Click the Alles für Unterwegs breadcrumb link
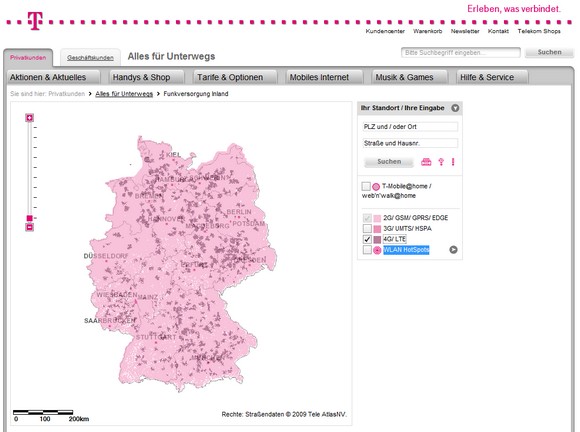This screenshot has width=580, height=432. 124,94
